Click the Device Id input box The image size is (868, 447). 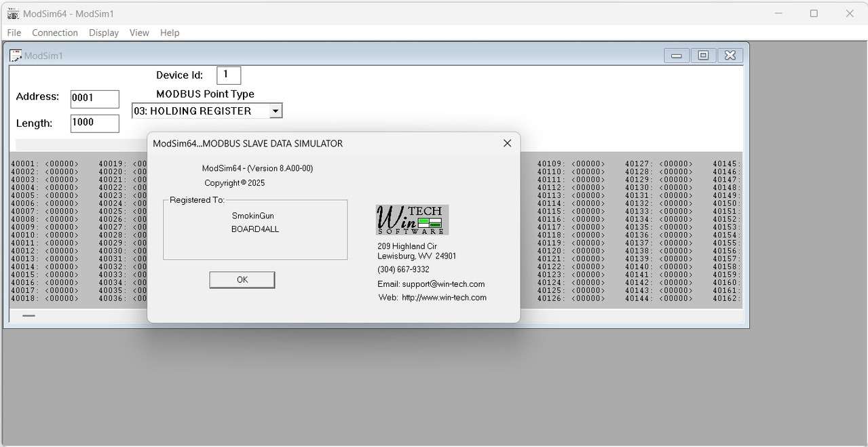[x=229, y=75]
